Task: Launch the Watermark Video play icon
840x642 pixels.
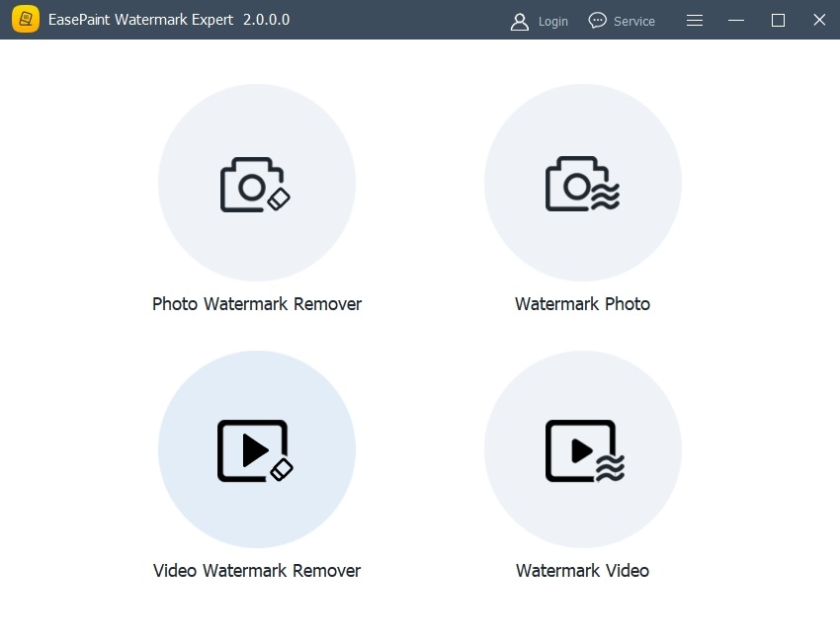Action: [584, 450]
